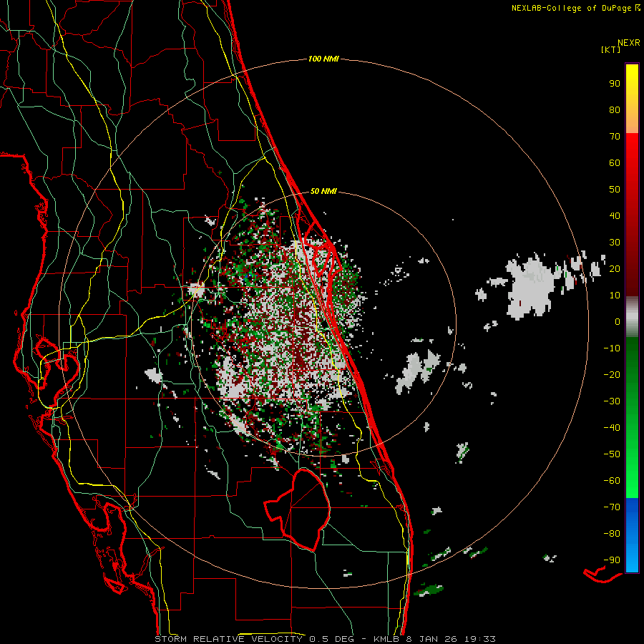The width and height of the screenshot is (644, 644).
Task: Pick the blue bottom segment of the color bar
Action: click(x=632, y=535)
